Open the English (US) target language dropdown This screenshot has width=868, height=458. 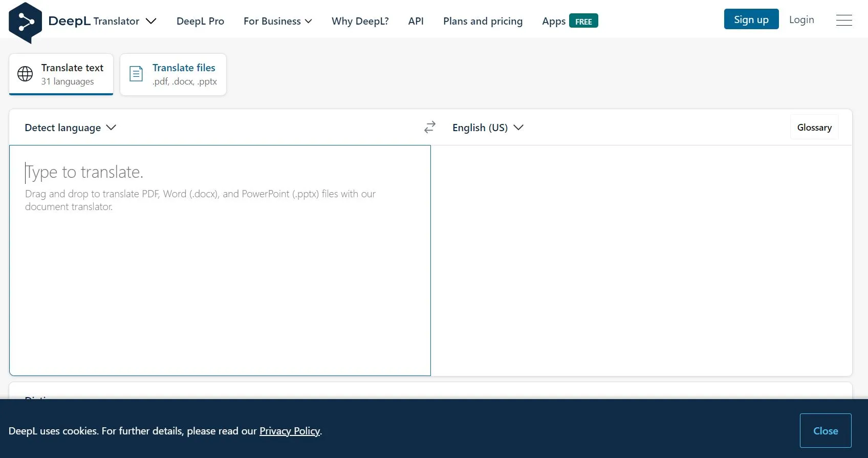pos(488,128)
